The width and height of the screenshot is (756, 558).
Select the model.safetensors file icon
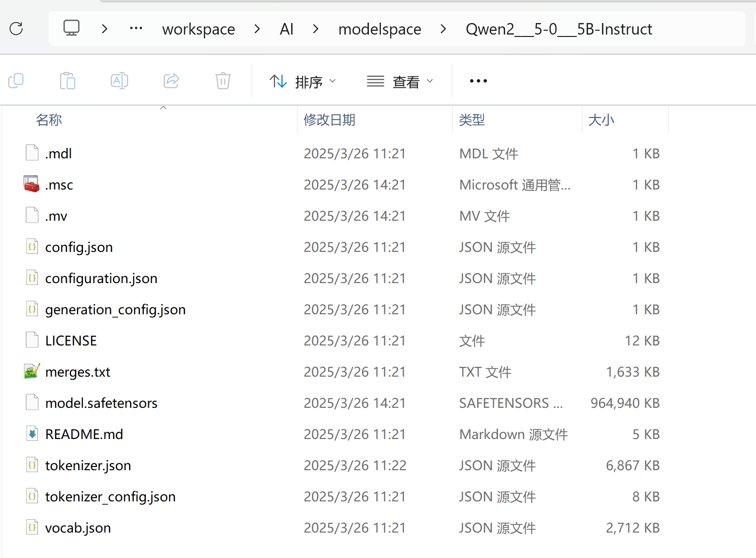coord(32,403)
